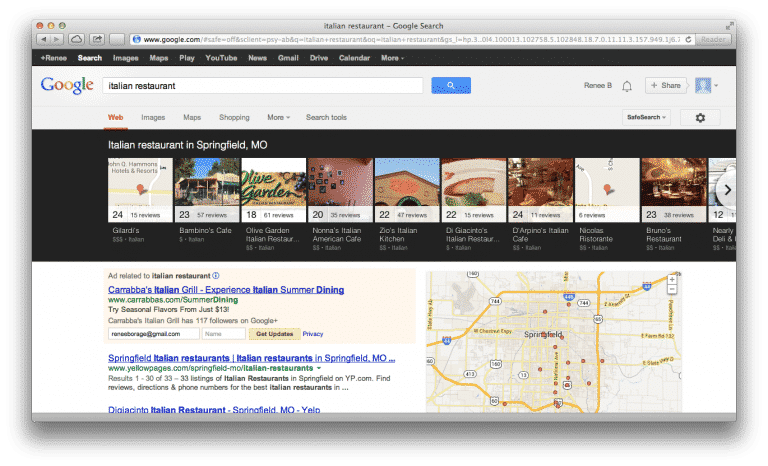This screenshot has width=768, height=466.
Task: Click the Maps item in black Google bar
Action: [159, 58]
